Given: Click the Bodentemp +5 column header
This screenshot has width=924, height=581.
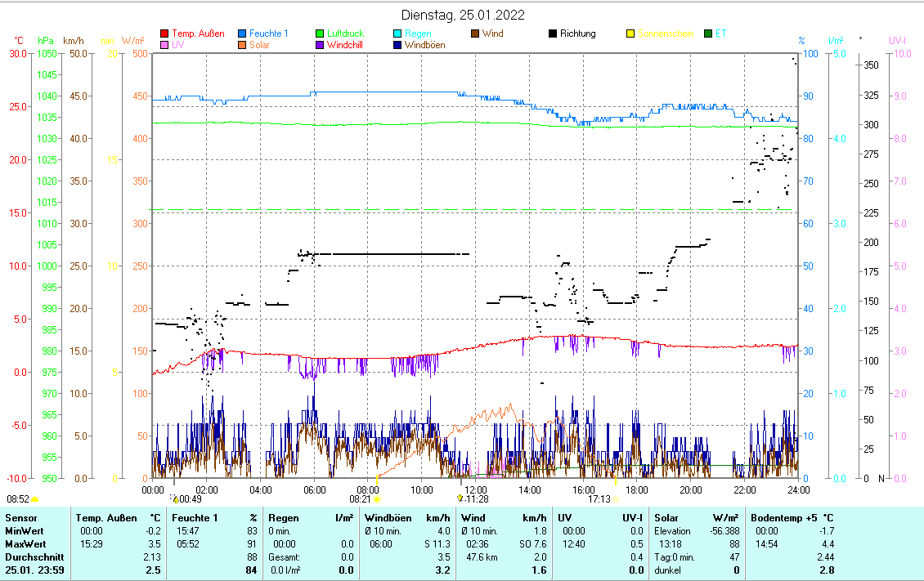Looking at the screenshot, I should pyautogui.click(x=792, y=518).
